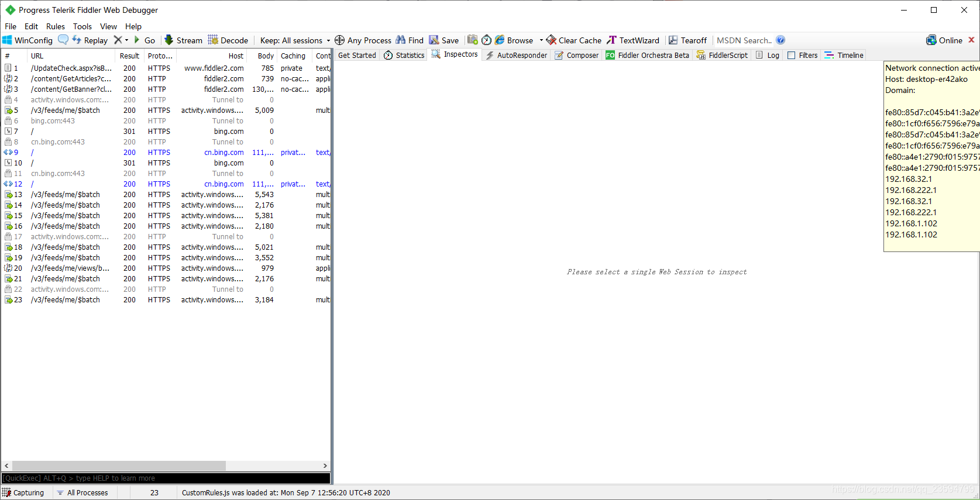Screen dimensions: 980x500
Task: Open the Remove sessions dropdown arrow
Action: coord(126,40)
